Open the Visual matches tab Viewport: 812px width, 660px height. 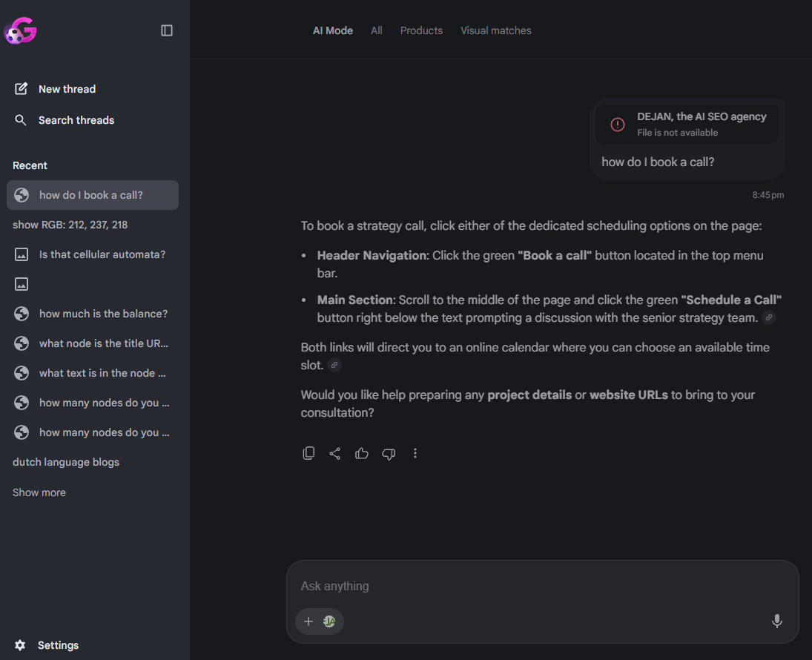(x=496, y=30)
